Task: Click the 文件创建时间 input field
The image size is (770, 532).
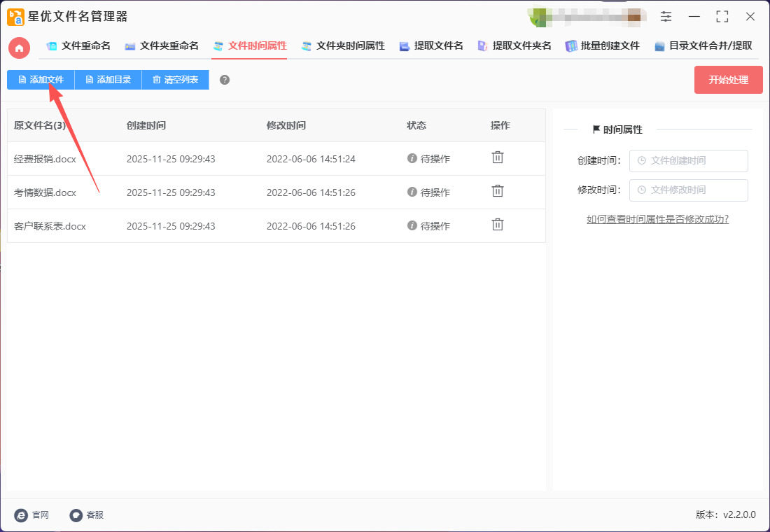Action: 688,161
